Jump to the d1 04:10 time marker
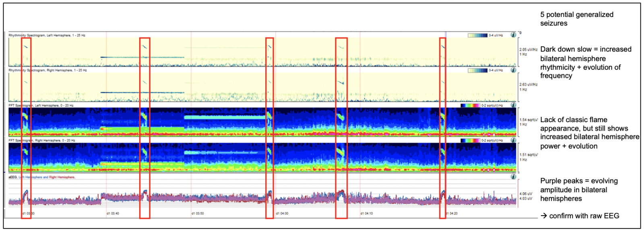The width and height of the screenshot is (644, 233). pyautogui.click(x=367, y=213)
